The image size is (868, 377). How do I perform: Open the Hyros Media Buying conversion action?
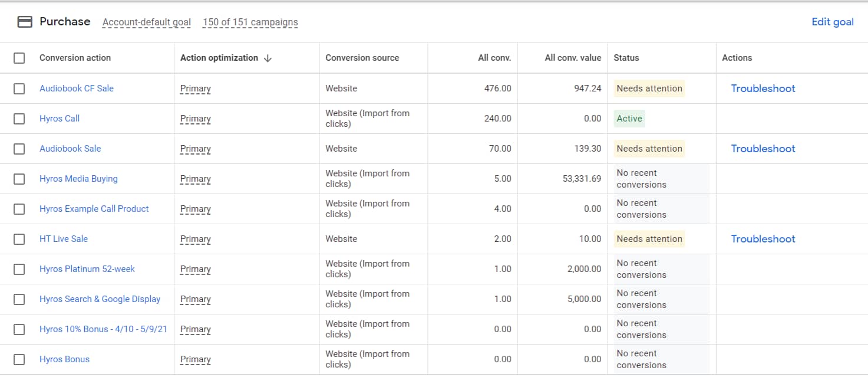pos(78,179)
